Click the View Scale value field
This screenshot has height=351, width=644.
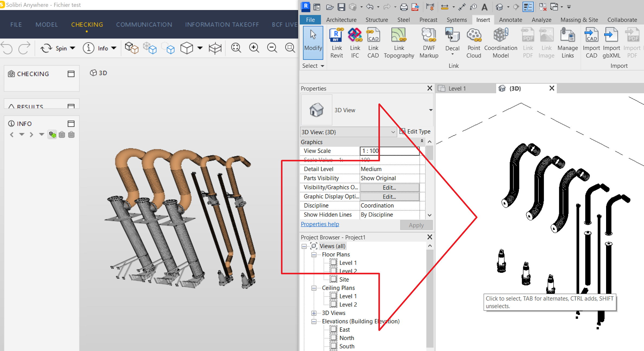(389, 151)
